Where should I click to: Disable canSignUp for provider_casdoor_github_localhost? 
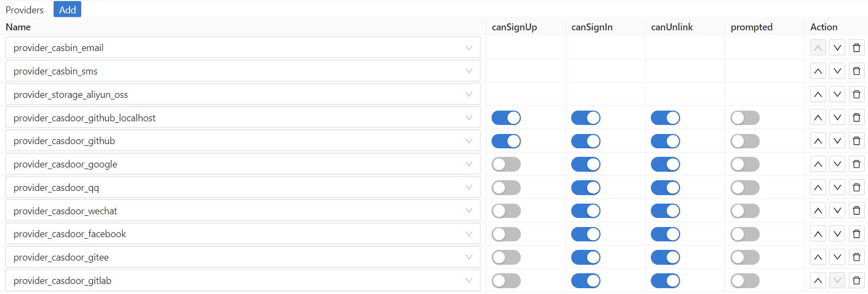[x=506, y=118]
